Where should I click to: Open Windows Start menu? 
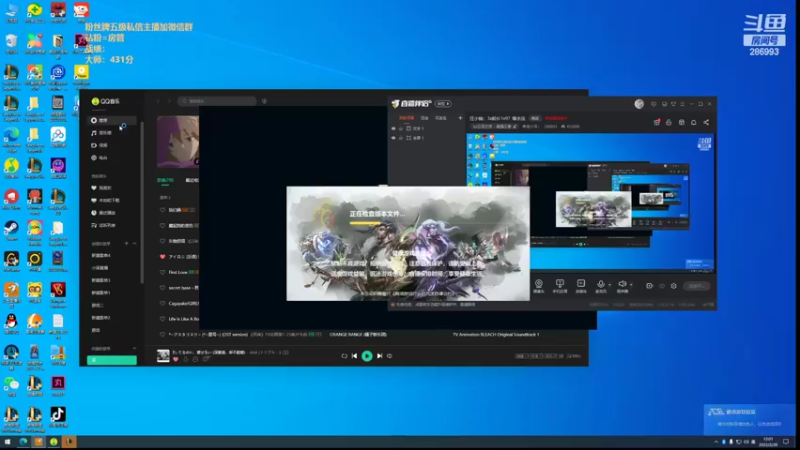tap(7, 442)
